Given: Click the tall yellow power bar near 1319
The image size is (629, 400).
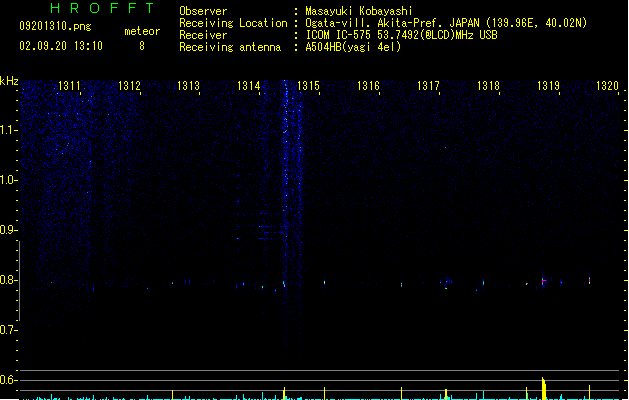Looking at the screenshot, I should (x=544, y=388).
